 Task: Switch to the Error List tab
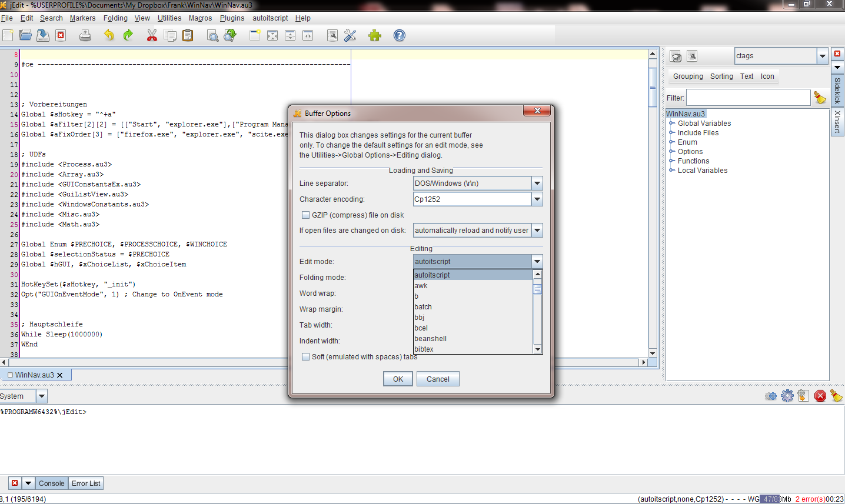tap(86, 483)
